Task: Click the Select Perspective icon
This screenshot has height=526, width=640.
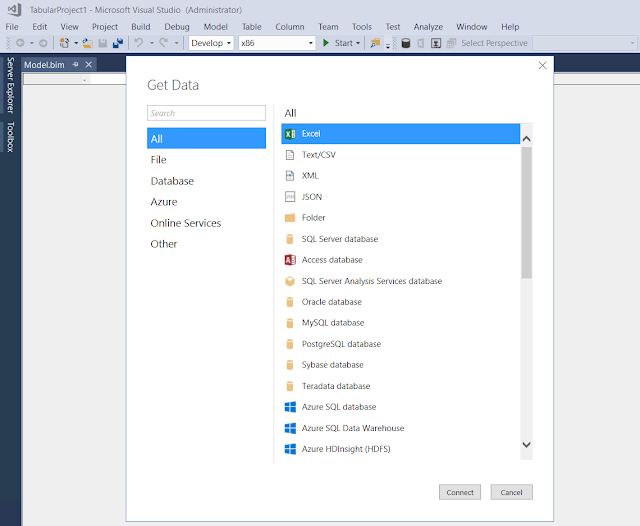Action: pyautogui.click(x=451, y=43)
